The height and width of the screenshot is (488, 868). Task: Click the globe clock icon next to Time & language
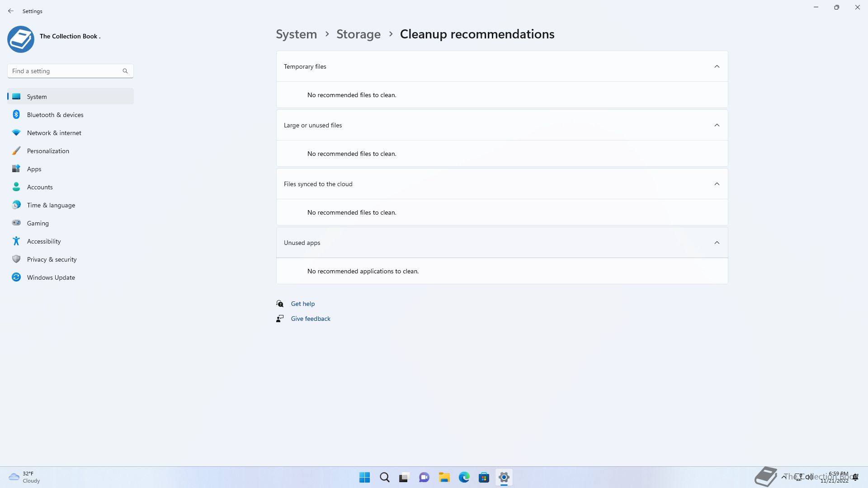[16, 205]
